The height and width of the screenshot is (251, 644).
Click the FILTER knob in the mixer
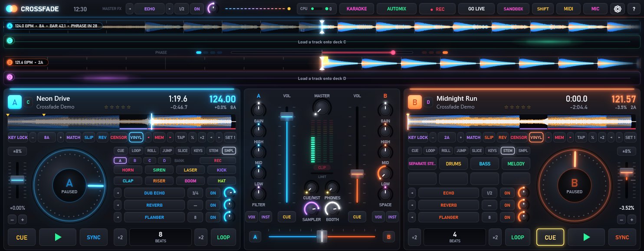tap(259, 194)
